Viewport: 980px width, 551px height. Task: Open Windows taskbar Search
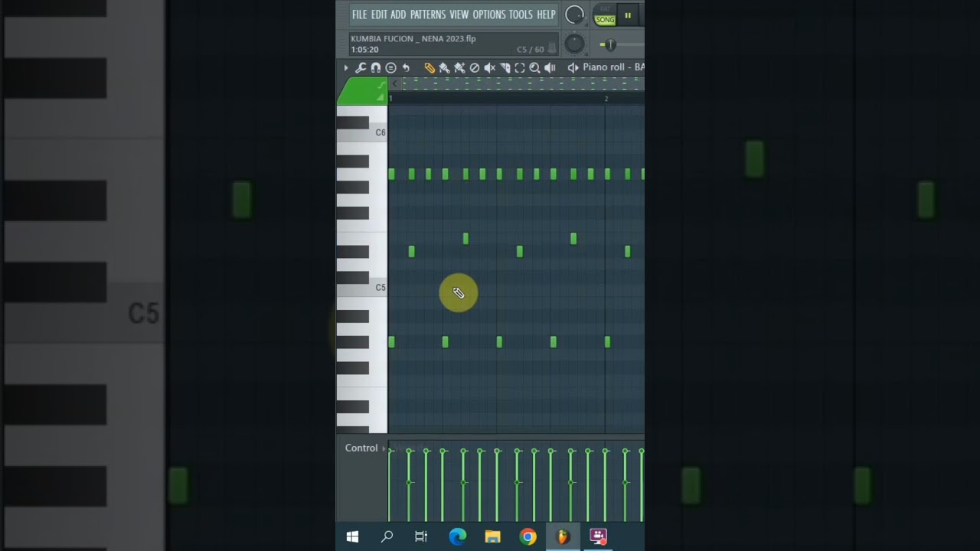click(x=387, y=536)
